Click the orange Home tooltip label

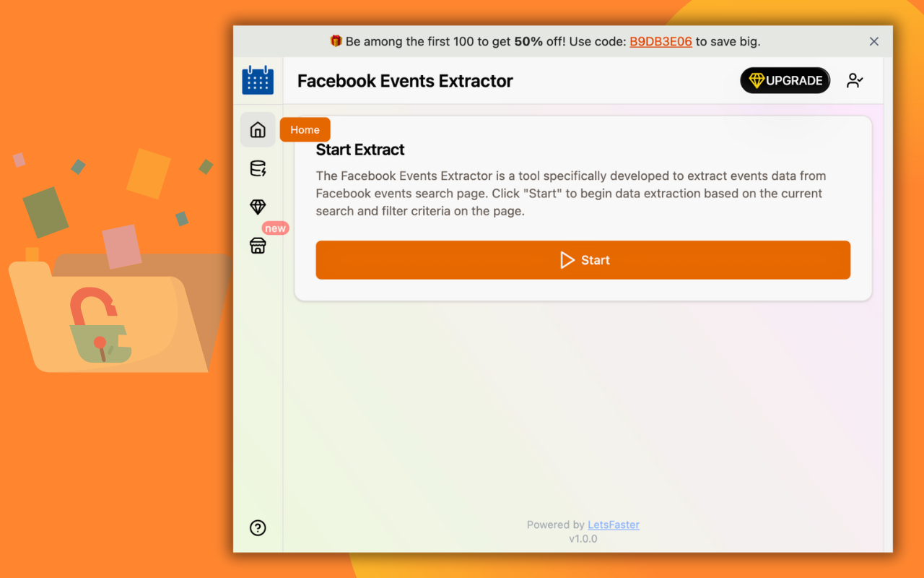(x=305, y=130)
